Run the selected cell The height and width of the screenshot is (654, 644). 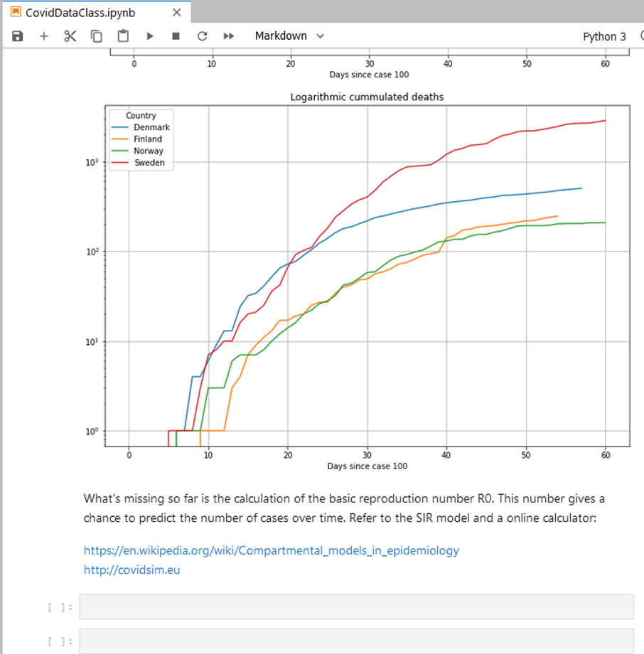(150, 36)
